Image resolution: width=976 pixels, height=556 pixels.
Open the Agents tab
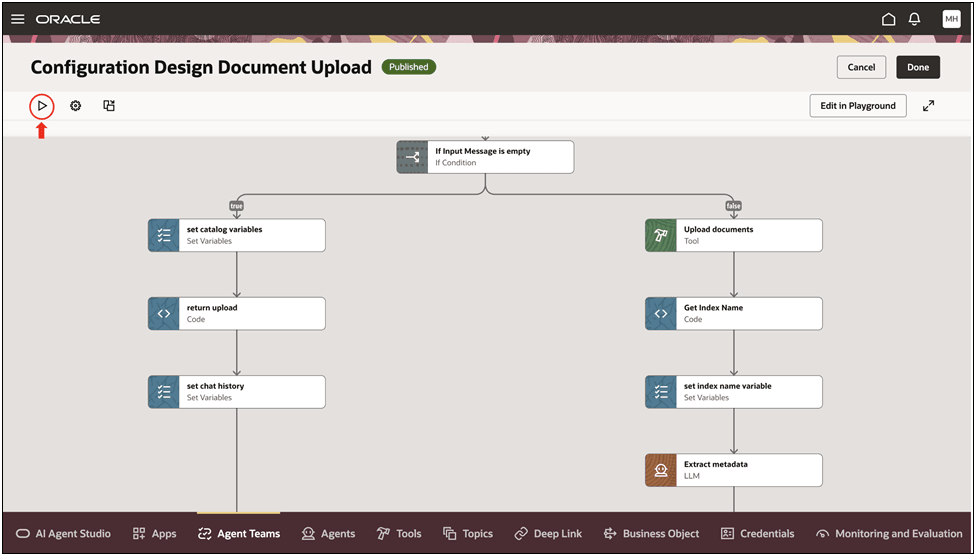(328, 534)
